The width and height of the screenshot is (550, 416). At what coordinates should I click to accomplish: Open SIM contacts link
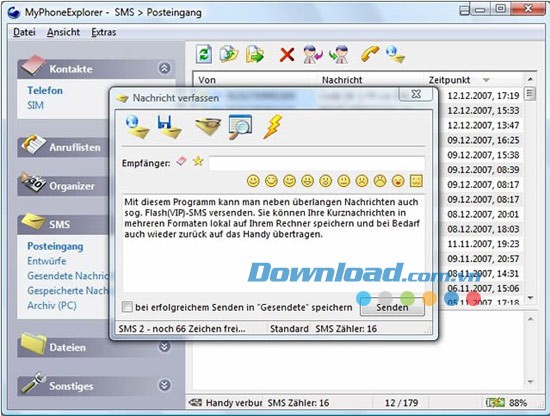click(x=35, y=105)
